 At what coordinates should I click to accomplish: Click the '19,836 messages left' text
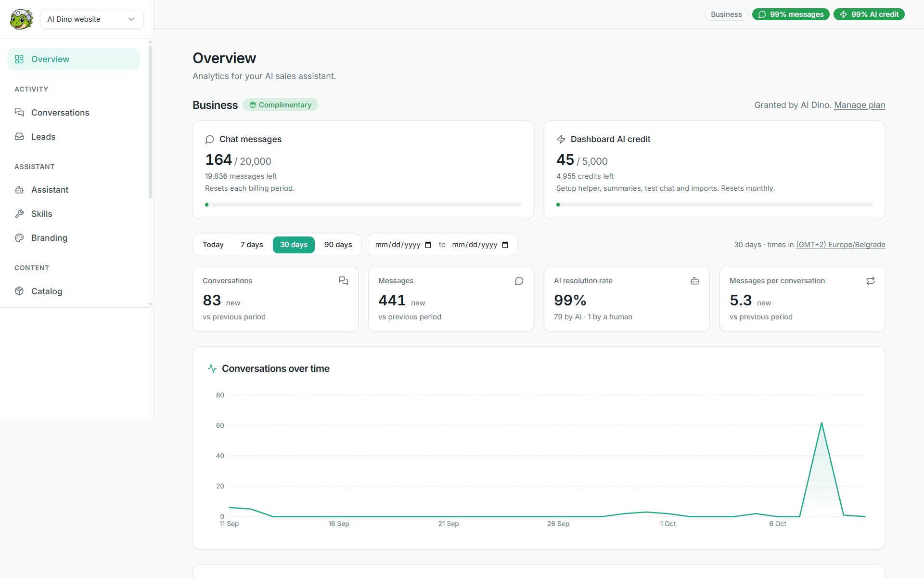[x=241, y=176]
